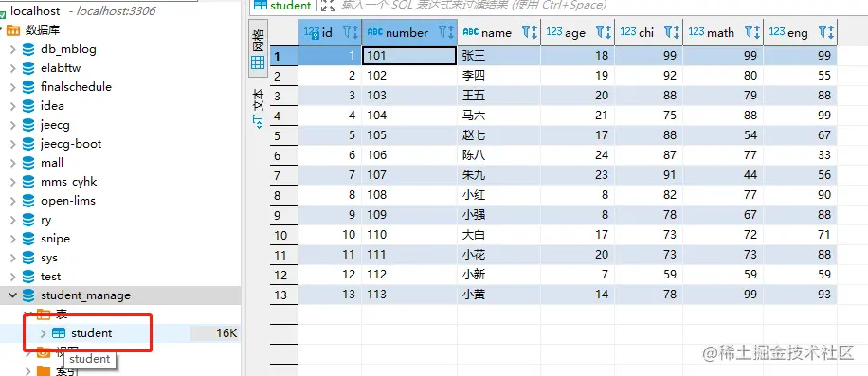Image resolution: width=868 pixels, height=376 pixels.
Task: Select row header 13 in grid
Action: coord(284,295)
